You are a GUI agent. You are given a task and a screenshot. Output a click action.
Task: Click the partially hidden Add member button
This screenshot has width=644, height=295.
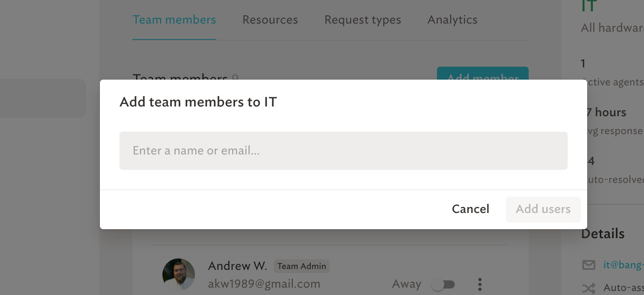pyautogui.click(x=483, y=74)
